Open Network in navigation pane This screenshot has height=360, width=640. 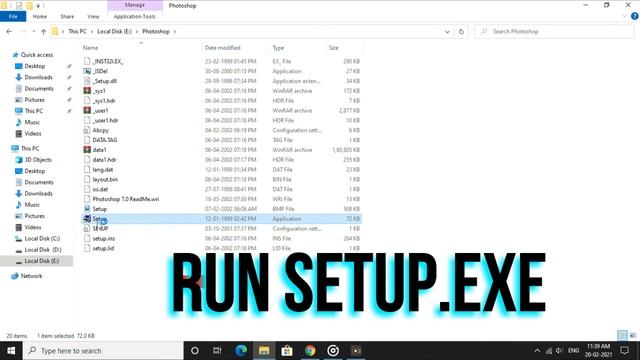pos(31,276)
